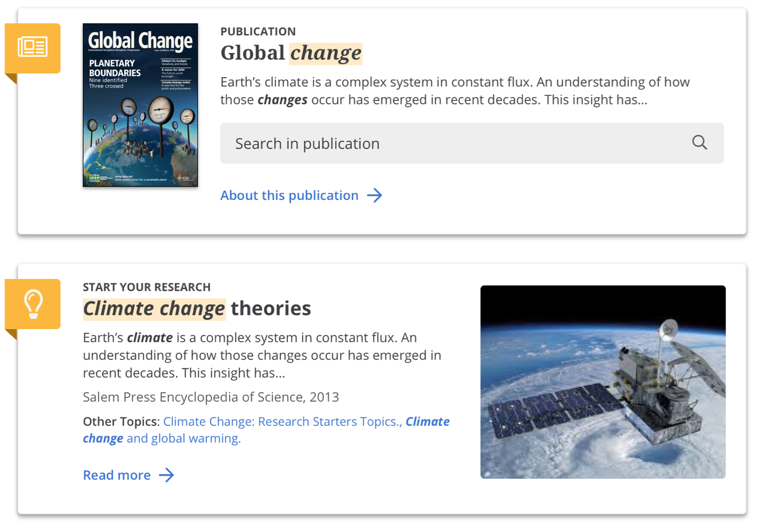Open Climate change and global warming topic
This screenshot has height=532, width=762.
183,438
